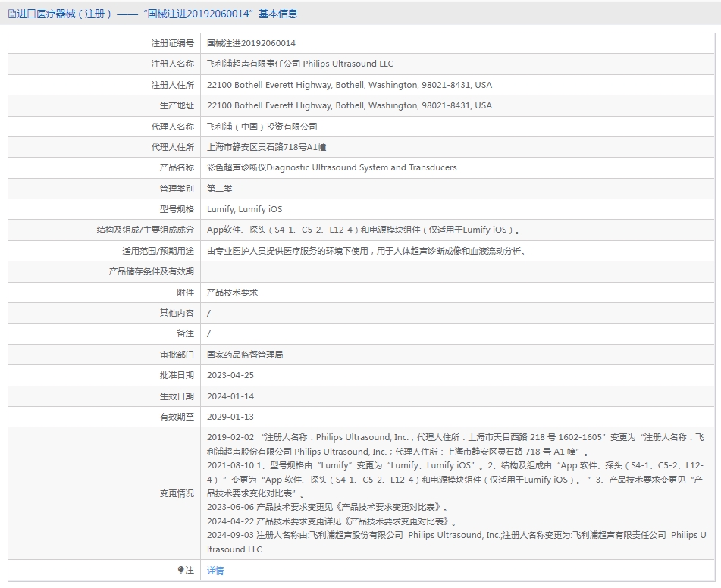Screen dimensions: 721x588
Task: Click the document icon before the page title
Action: click(11, 14)
